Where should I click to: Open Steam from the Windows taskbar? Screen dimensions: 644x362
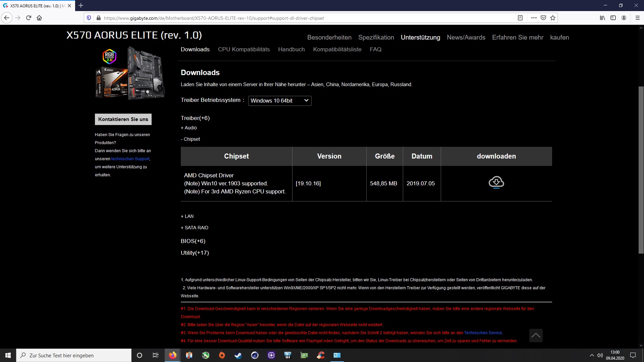(238, 355)
